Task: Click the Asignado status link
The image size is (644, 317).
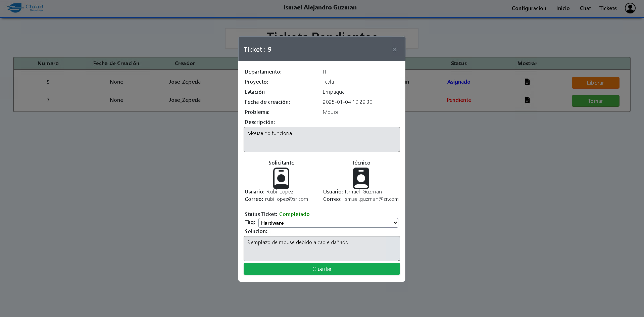Action: click(458, 82)
